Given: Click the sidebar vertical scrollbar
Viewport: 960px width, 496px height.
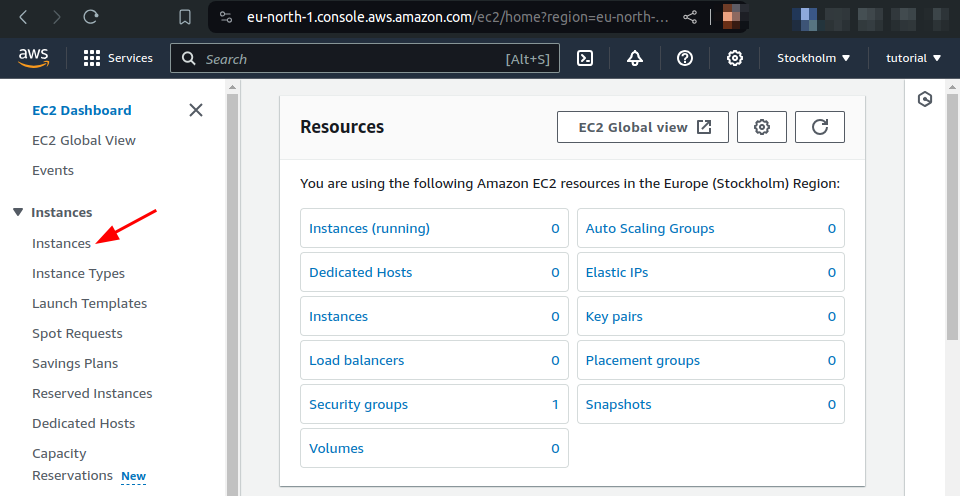Looking at the screenshot, I should pyautogui.click(x=233, y=294).
